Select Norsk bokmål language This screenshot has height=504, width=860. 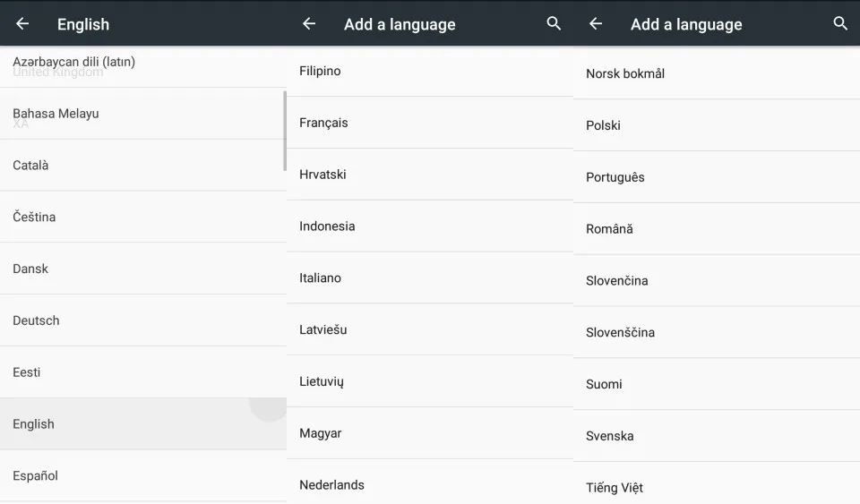(x=717, y=74)
